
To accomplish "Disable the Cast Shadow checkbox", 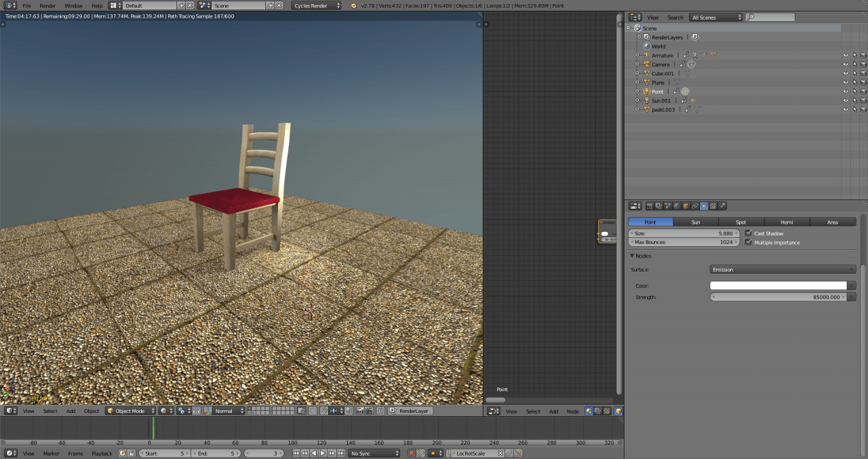I will [x=749, y=233].
